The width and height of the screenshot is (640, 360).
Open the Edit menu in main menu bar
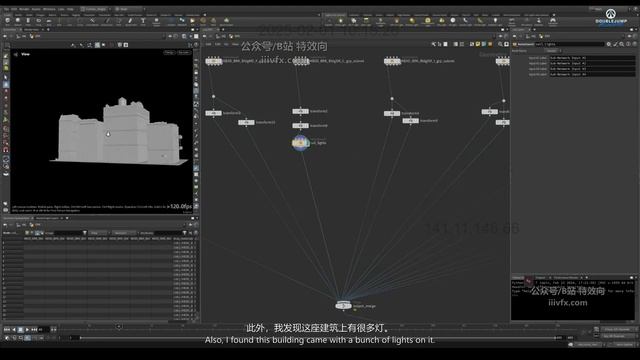click(x=14, y=9)
